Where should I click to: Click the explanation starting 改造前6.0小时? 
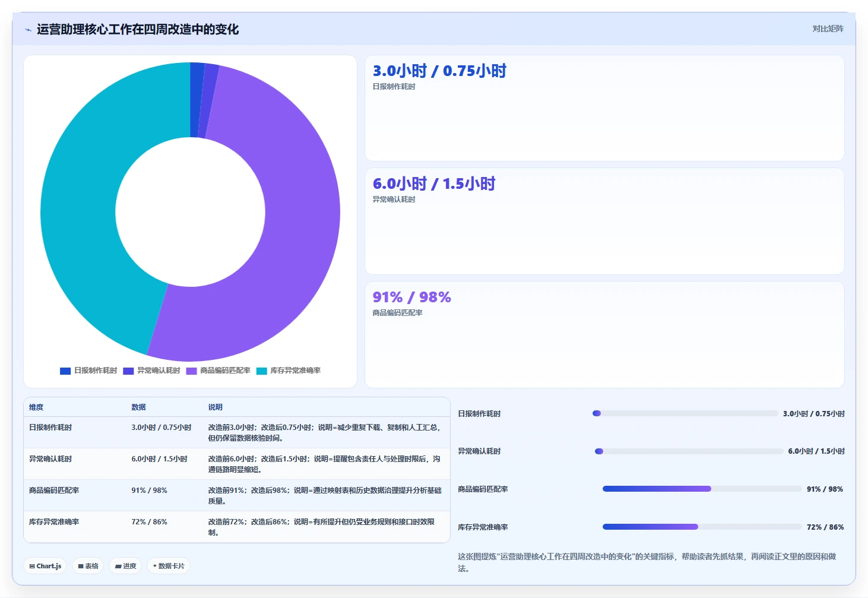325,464
